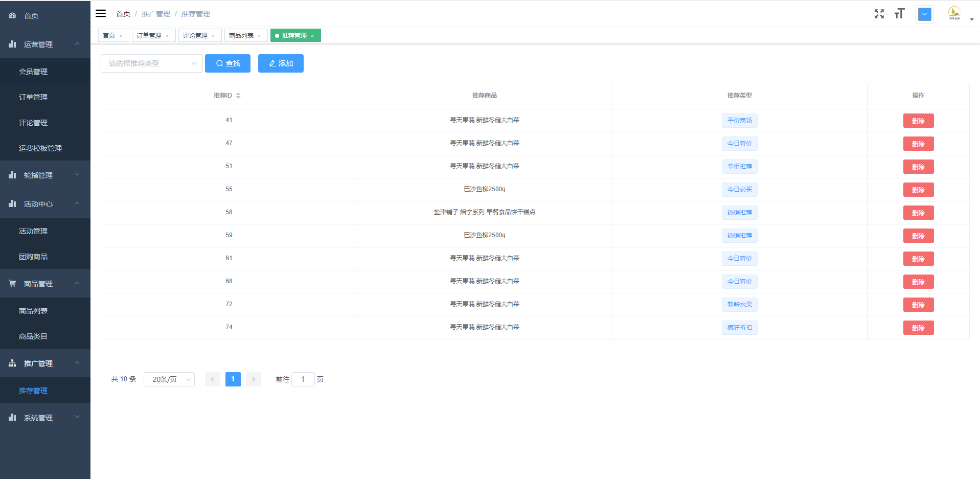The width and height of the screenshot is (980, 479).
Task: Collapse the 运营管理 sidebar menu
Action: pyautogui.click(x=45, y=44)
